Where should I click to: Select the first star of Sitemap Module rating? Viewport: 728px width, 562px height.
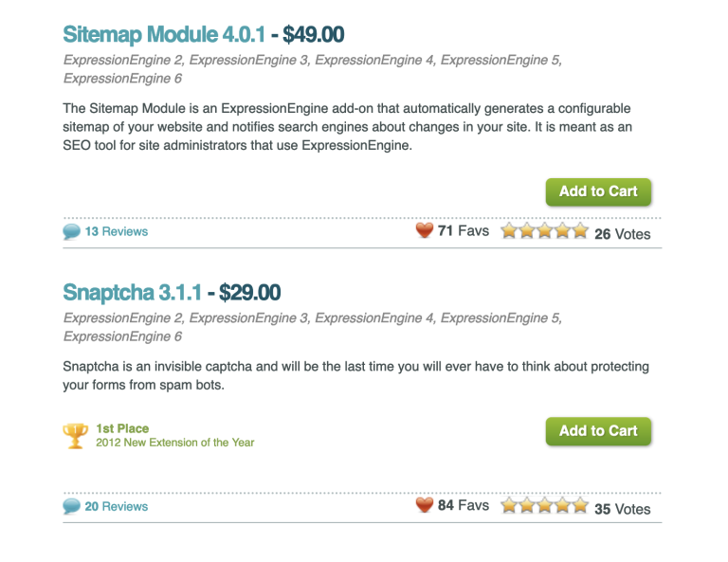point(509,230)
